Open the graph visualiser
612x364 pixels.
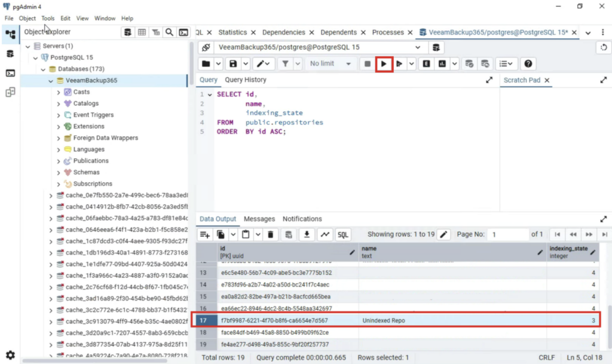click(325, 234)
